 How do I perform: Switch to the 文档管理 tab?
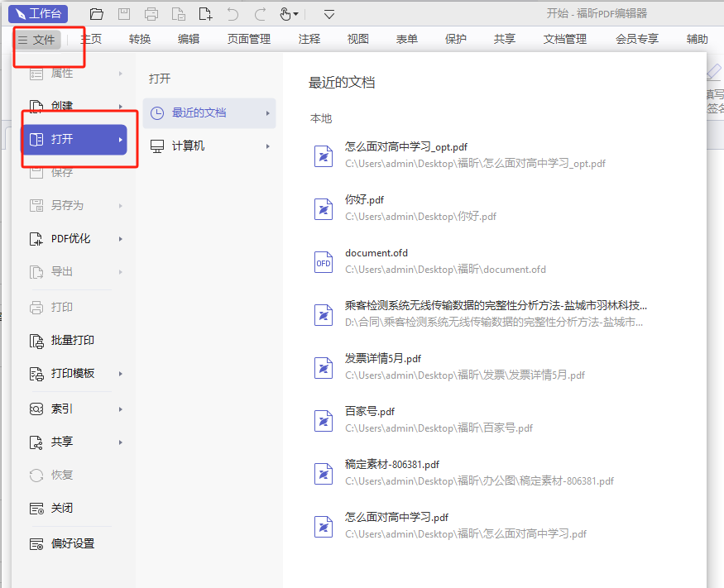pyautogui.click(x=564, y=39)
